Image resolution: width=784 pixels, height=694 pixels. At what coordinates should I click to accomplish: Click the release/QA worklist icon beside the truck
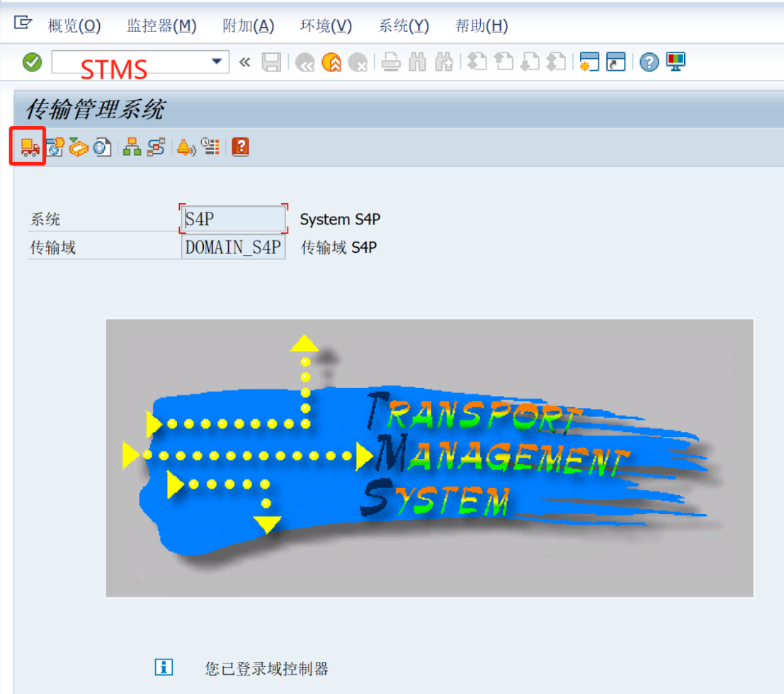click(x=55, y=147)
